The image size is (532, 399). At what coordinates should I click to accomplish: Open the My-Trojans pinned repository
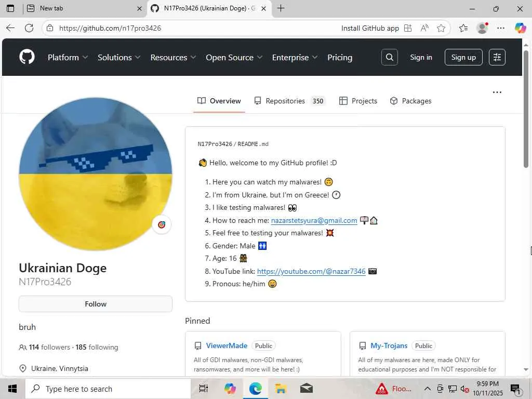[x=389, y=345]
